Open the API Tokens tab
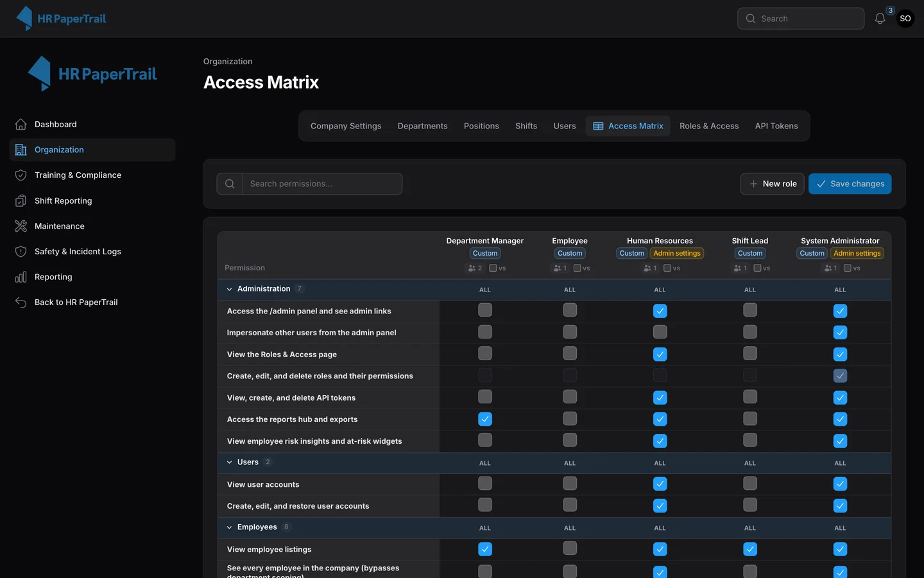 tap(776, 126)
